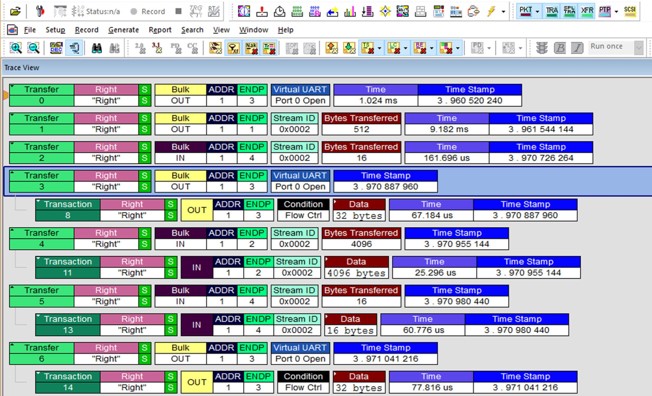The image size is (652, 396).
Task: Toggle the TRA transaction view level
Action: (x=552, y=11)
